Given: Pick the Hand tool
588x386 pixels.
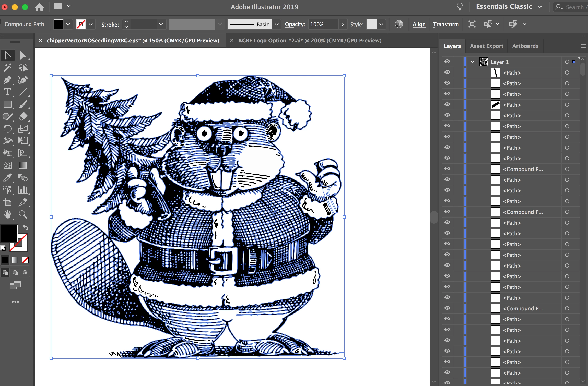Looking at the screenshot, I should [7, 215].
